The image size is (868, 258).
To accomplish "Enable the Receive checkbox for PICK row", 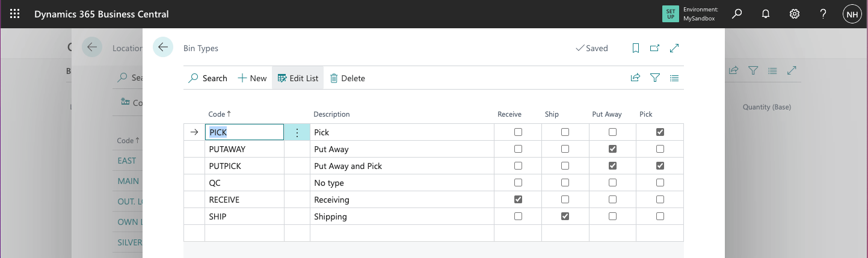I will pos(518,132).
